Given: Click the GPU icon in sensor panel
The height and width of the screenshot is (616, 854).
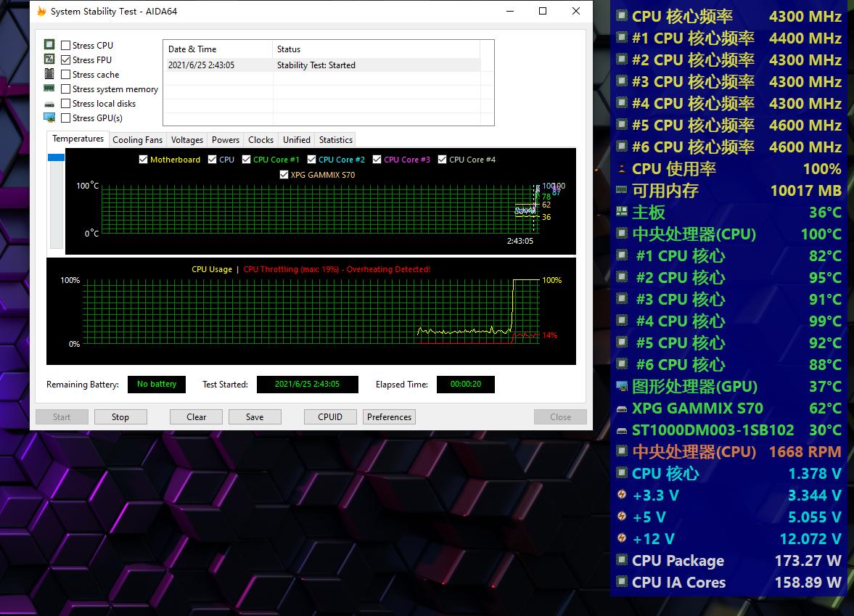Looking at the screenshot, I should [621, 386].
